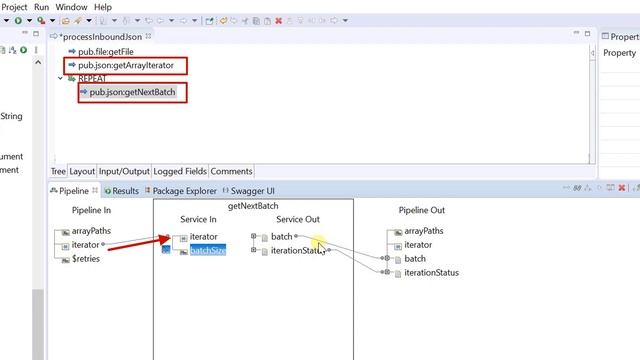Screen dimensions: 640x360
Task: Switch to the Comments tab
Action: [x=231, y=171]
